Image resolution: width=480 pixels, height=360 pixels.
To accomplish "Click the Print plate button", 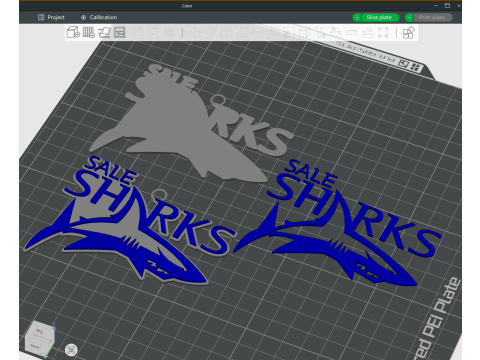I will [432, 17].
